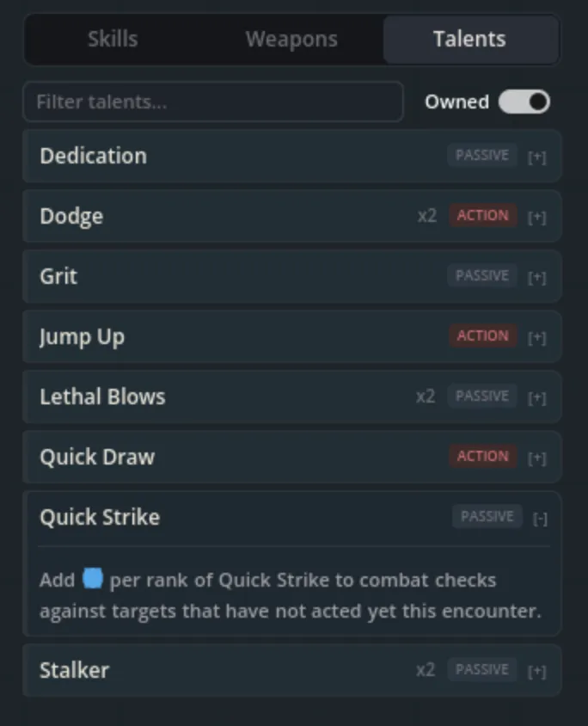The width and height of the screenshot is (588, 726).
Task: Click the x2 rank indicator beside Stalker
Action: coord(426,670)
